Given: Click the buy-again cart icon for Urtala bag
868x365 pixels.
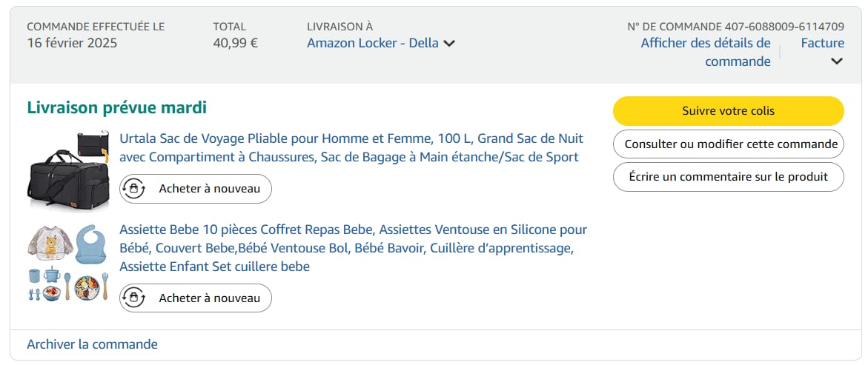Looking at the screenshot, I should 133,189.
